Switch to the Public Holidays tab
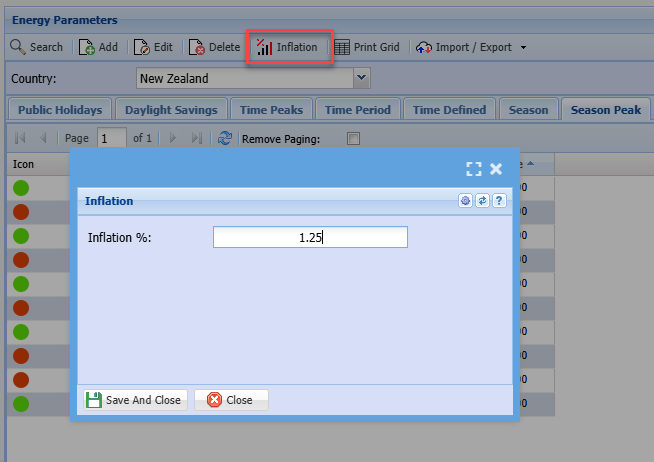 click(x=59, y=110)
